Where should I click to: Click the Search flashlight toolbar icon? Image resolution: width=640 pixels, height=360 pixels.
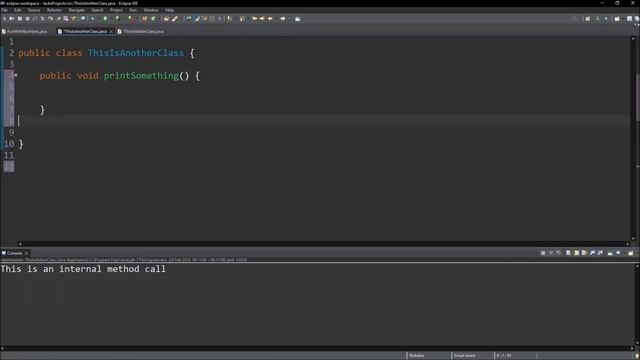coord(175,19)
